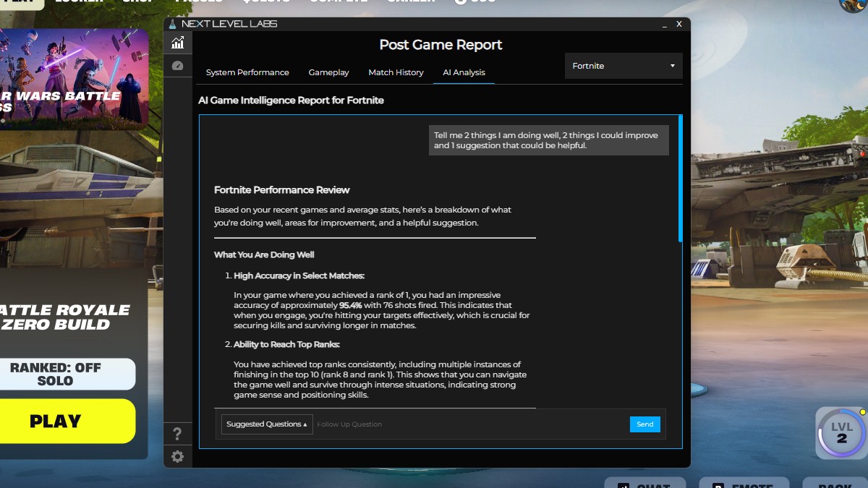Open the settings gear in sidebar
The image size is (868, 488).
(x=177, y=456)
